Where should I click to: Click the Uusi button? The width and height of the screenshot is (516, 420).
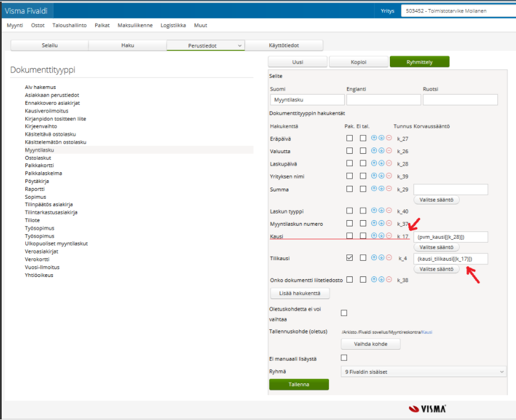pyautogui.click(x=298, y=62)
